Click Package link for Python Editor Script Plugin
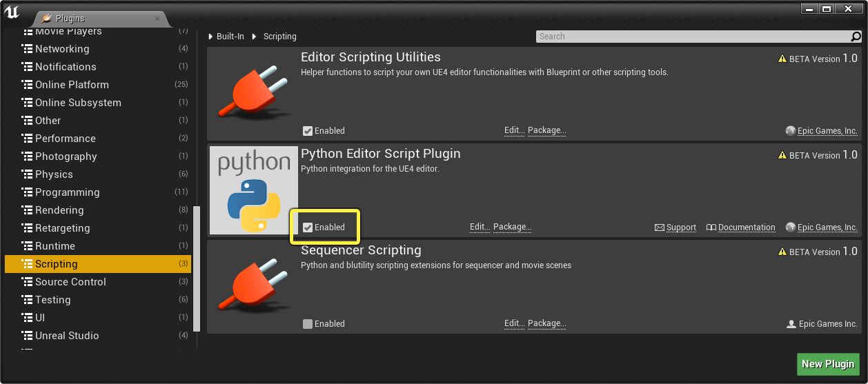 513,227
